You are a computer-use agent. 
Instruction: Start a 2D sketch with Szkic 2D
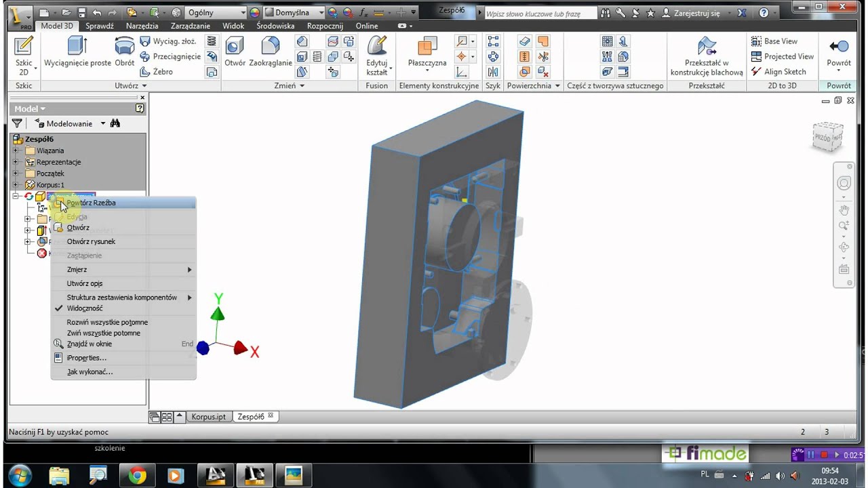coord(24,56)
